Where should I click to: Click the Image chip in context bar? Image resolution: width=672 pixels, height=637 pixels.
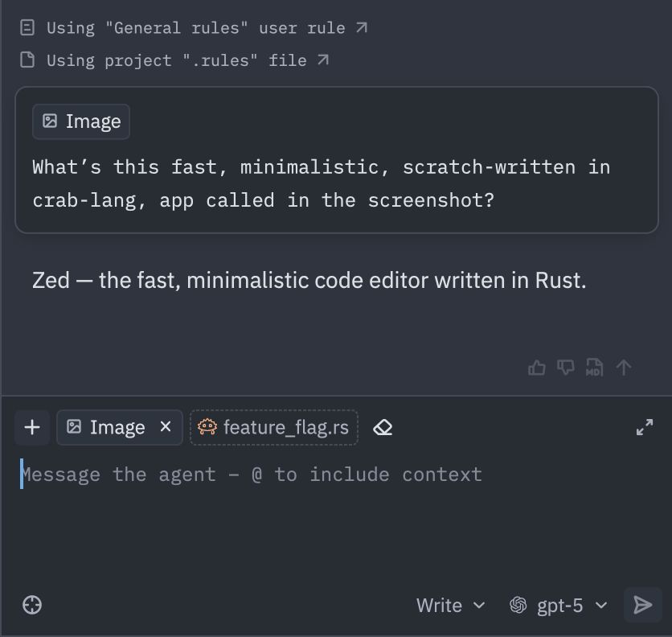(x=107, y=427)
